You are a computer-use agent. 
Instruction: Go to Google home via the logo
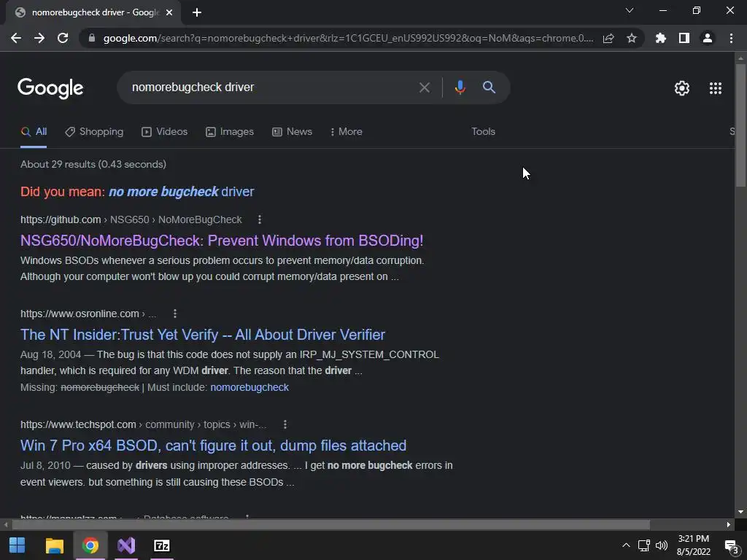(50, 88)
